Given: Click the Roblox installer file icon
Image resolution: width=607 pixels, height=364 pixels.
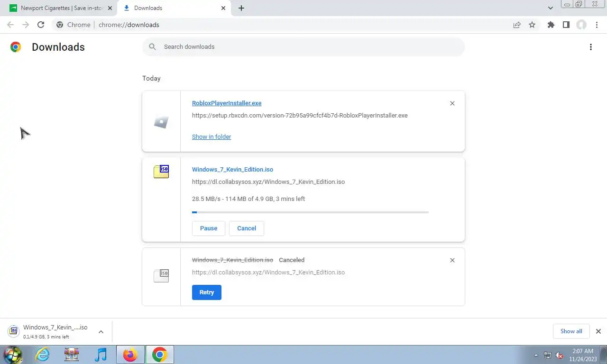Looking at the screenshot, I should (161, 123).
